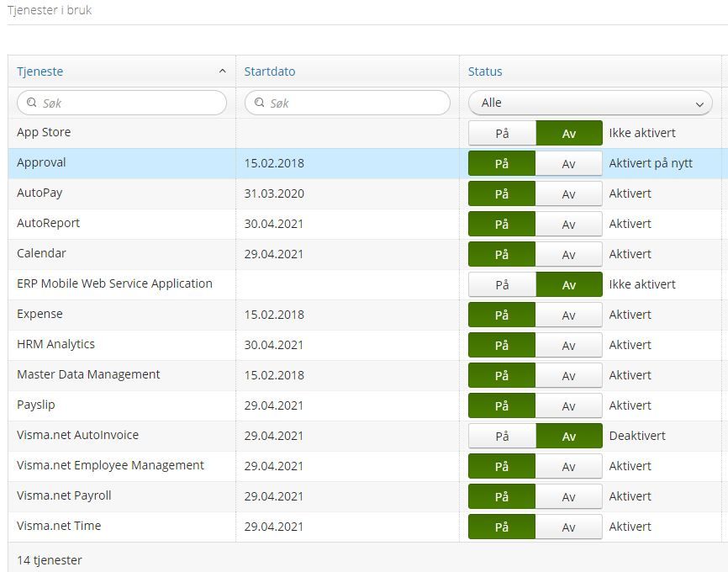Click the sort arrow on Tjeneste column
This screenshot has width=728, height=572.
(x=223, y=71)
